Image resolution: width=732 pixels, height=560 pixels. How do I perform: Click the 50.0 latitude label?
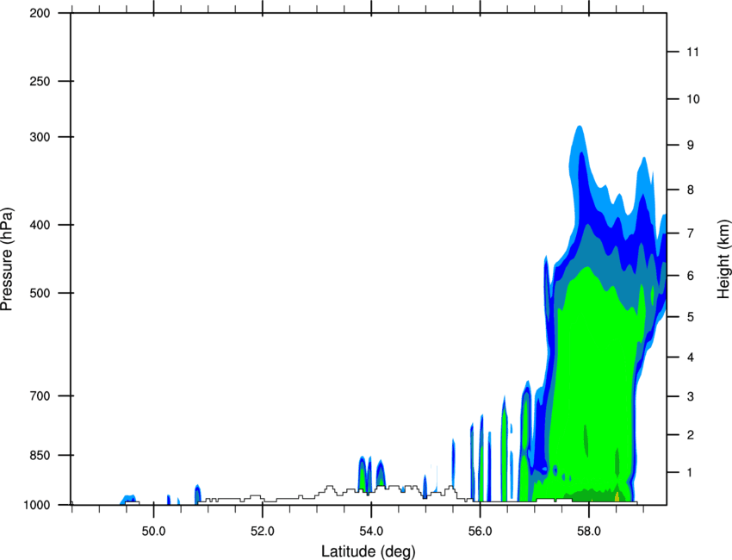pyautogui.click(x=153, y=532)
